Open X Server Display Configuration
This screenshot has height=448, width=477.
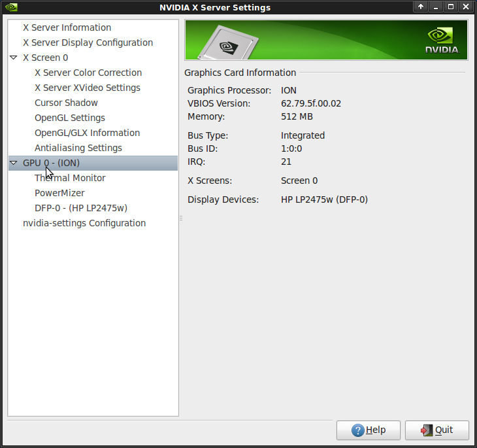click(x=88, y=43)
